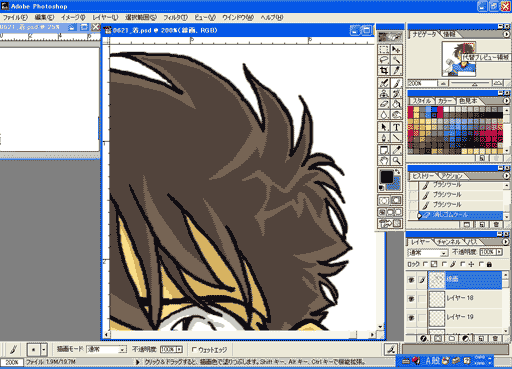
Task: Select the Pen tool
Action: [384, 137]
